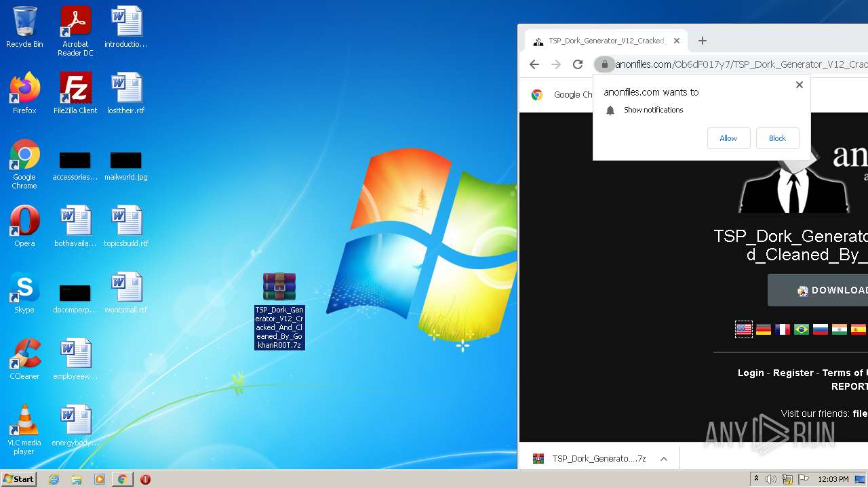The width and height of the screenshot is (868, 488).
Task: Select the energybody document icon
Action: [75, 426]
